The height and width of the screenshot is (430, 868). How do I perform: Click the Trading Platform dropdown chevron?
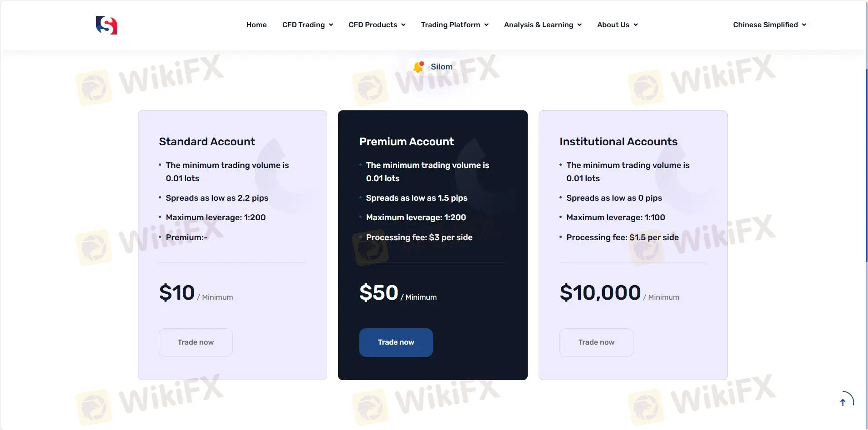(x=486, y=25)
